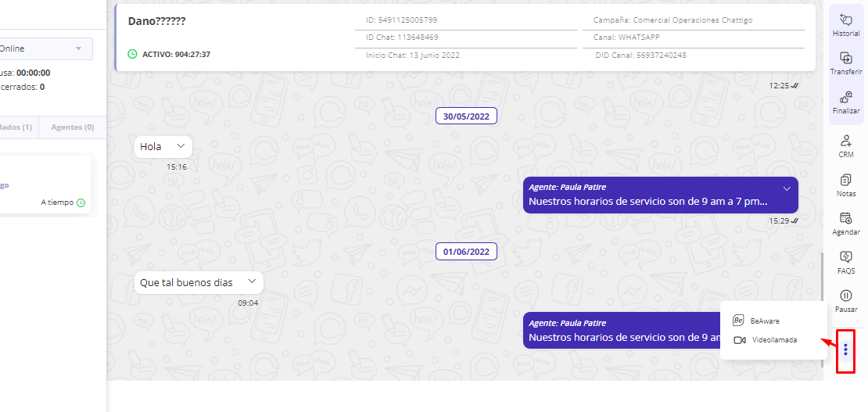The image size is (868, 412).
Task: Expand chevron on first Paula Patire message
Action: pos(787,188)
